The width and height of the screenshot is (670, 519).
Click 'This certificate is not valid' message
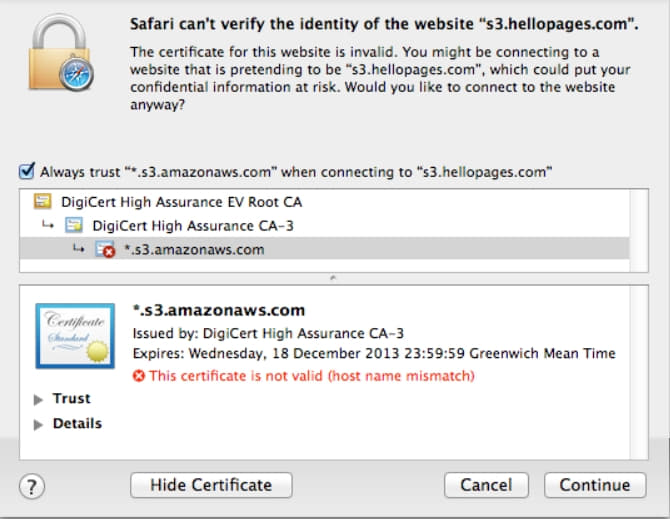click(x=311, y=376)
